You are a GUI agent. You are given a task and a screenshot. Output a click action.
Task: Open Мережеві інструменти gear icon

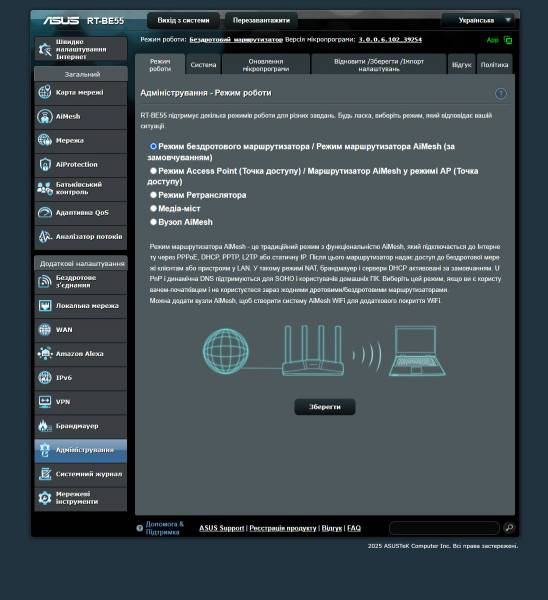(45, 498)
